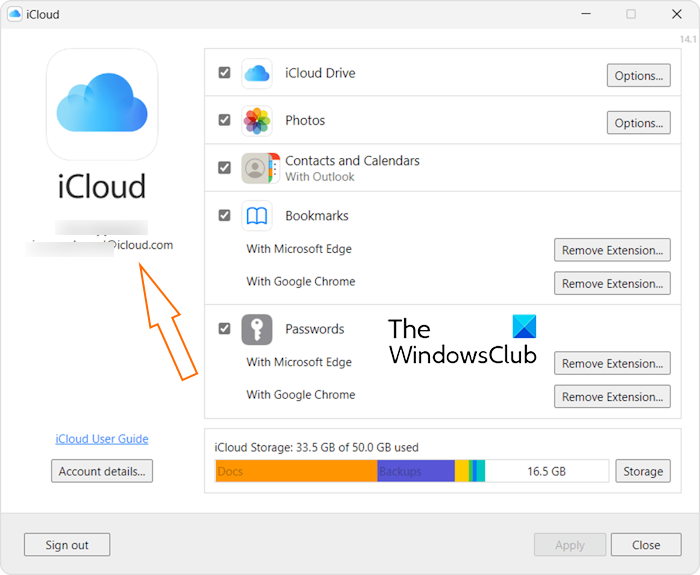The width and height of the screenshot is (700, 575).
Task: Remove Bookmarks extension for Microsoft Edge
Action: click(x=612, y=250)
